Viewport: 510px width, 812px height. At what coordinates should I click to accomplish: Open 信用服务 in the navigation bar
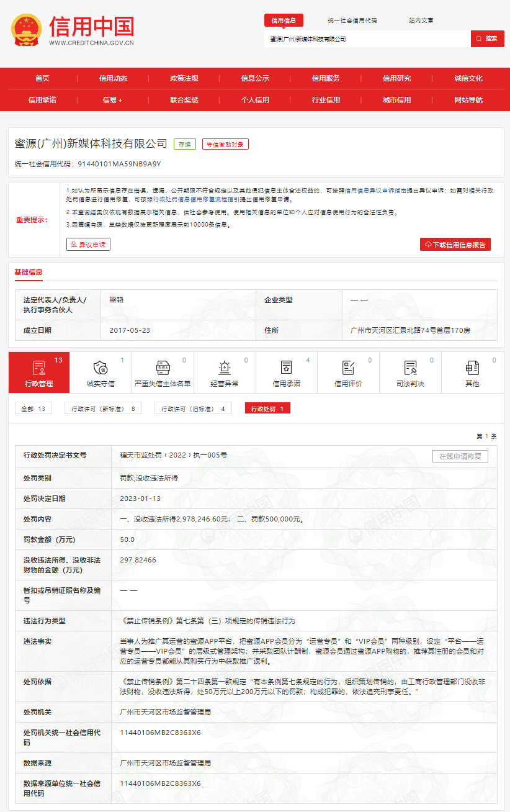pos(326,78)
